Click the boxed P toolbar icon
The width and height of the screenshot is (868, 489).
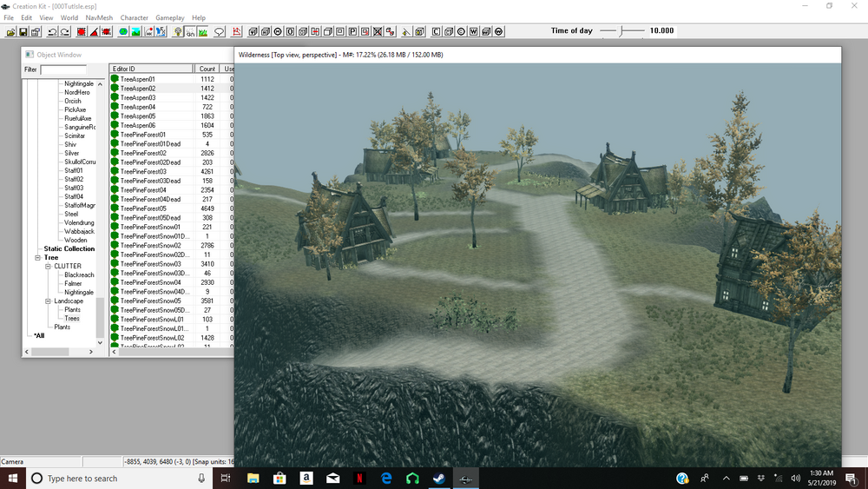tap(352, 31)
